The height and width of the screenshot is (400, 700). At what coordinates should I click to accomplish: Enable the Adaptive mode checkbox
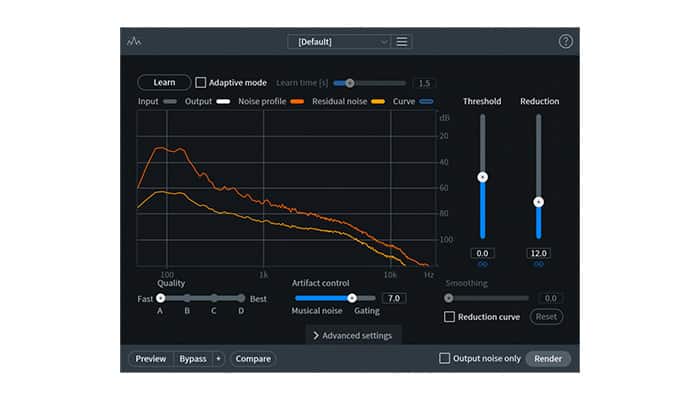pyautogui.click(x=201, y=83)
